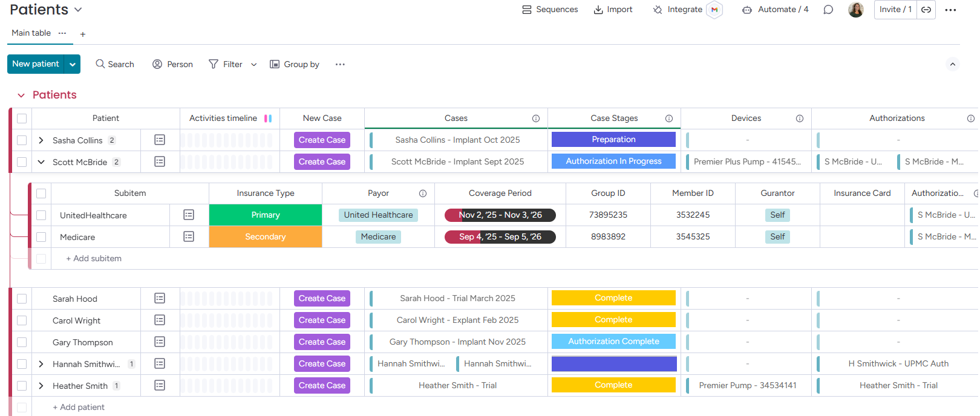Open Automate center
This screenshot has height=416, width=980.
775,10
